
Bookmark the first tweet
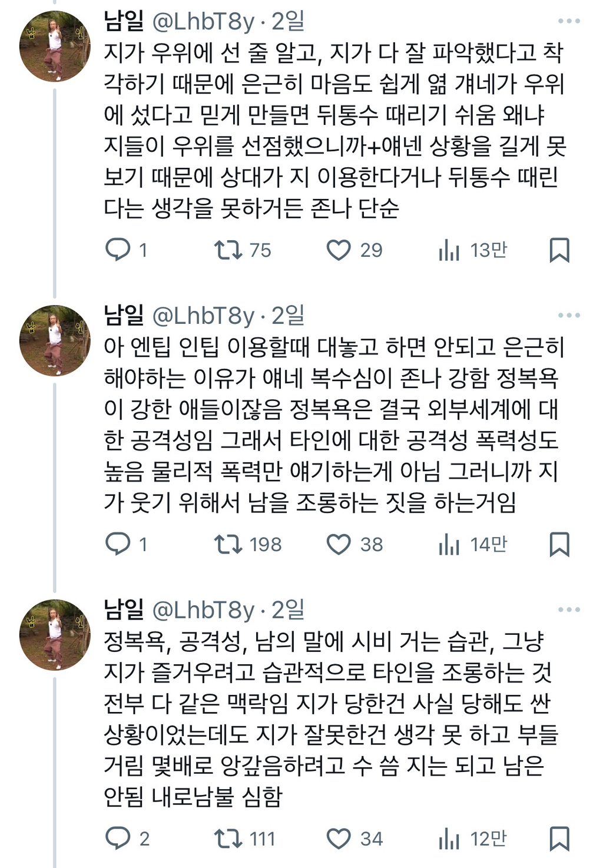click(559, 250)
